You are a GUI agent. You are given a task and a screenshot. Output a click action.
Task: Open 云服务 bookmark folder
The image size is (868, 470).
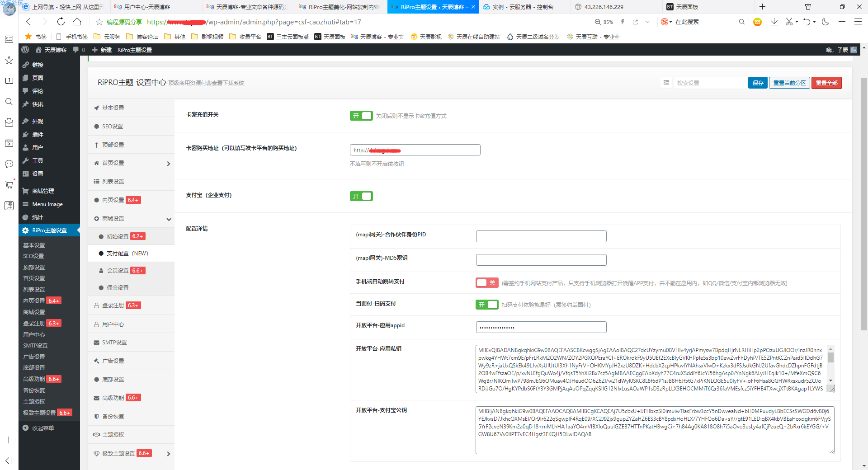tap(107, 37)
